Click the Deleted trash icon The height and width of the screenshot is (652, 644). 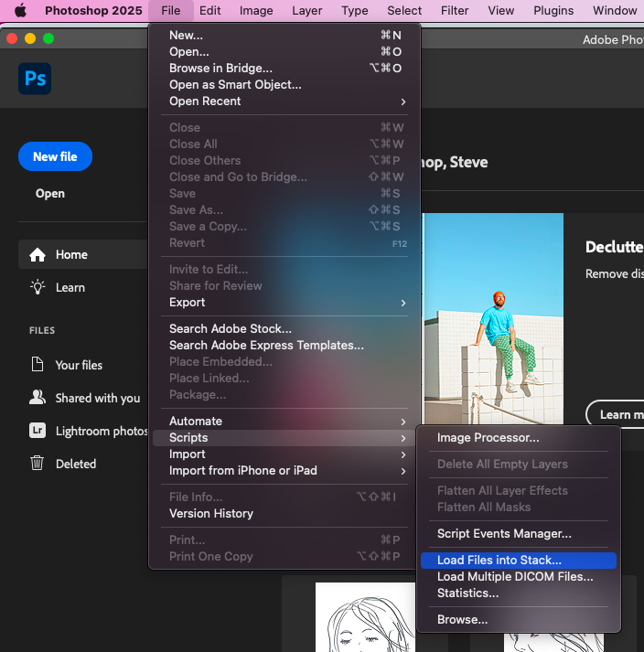[38, 464]
